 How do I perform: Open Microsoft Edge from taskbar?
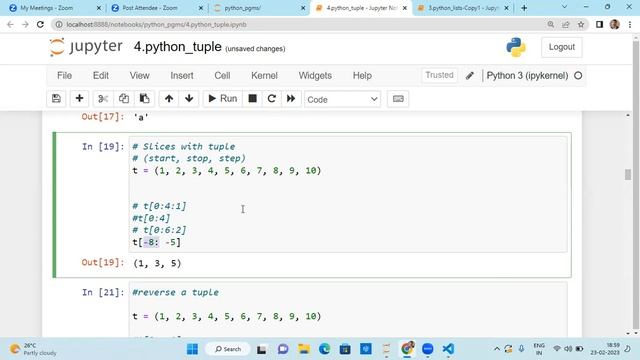pyautogui.click(x=324, y=349)
